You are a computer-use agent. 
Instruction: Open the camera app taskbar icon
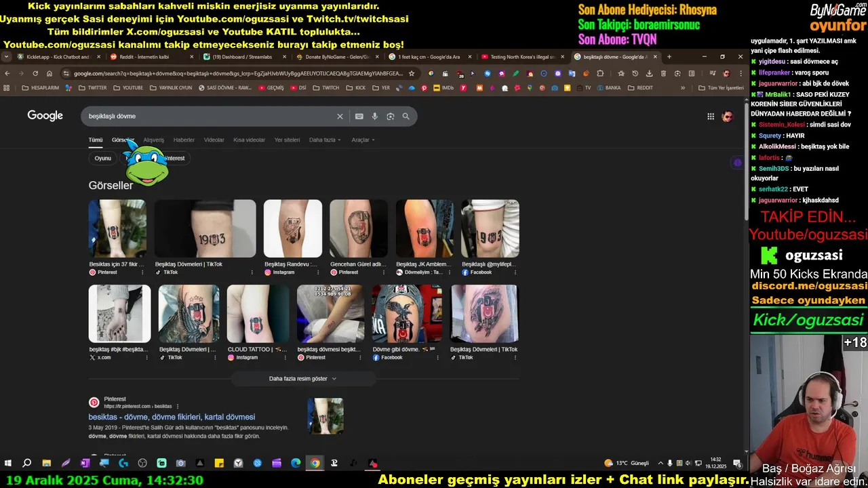coord(181,463)
